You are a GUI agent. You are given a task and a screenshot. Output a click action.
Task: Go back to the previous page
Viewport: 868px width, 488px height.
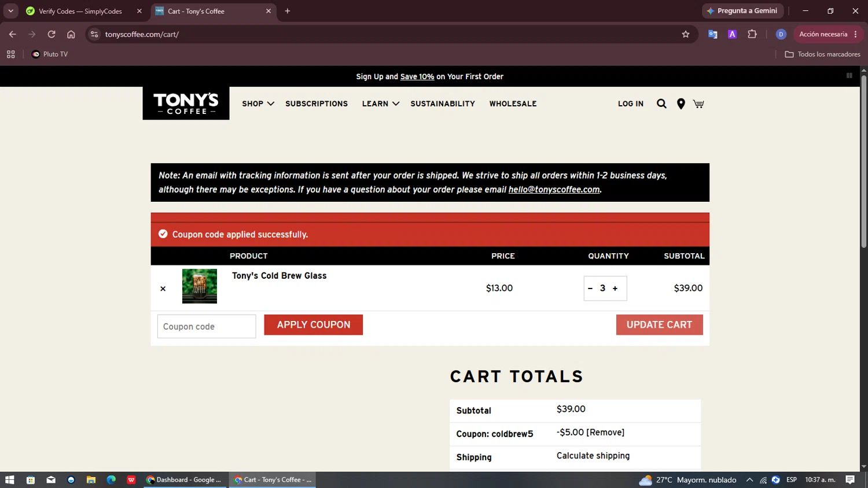pyautogui.click(x=13, y=34)
